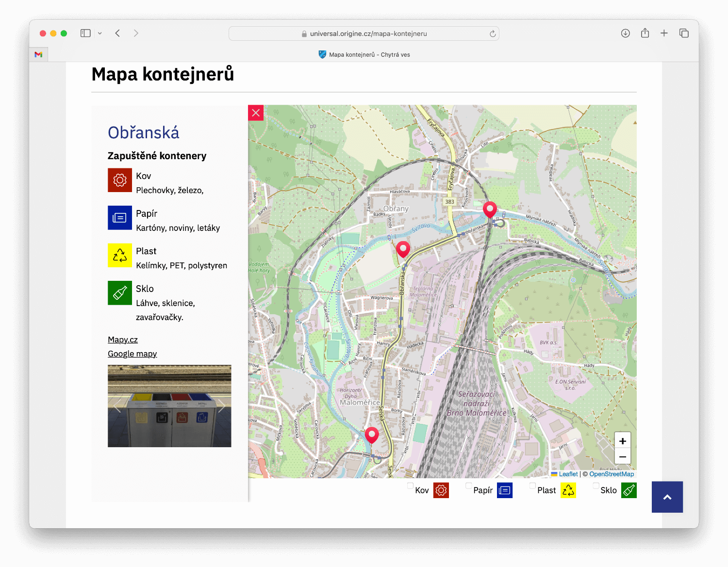The width and height of the screenshot is (728, 567).
Task: Open the pinned Gmail tab
Action: click(38, 54)
